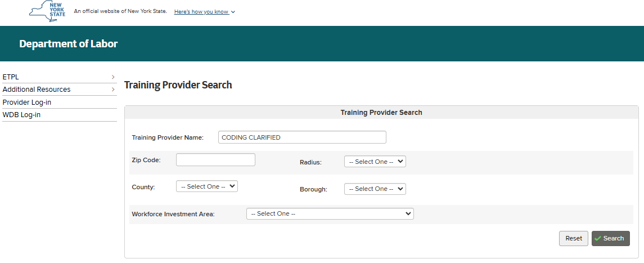Click the checkmark icon on Search button

tap(598, 239)
